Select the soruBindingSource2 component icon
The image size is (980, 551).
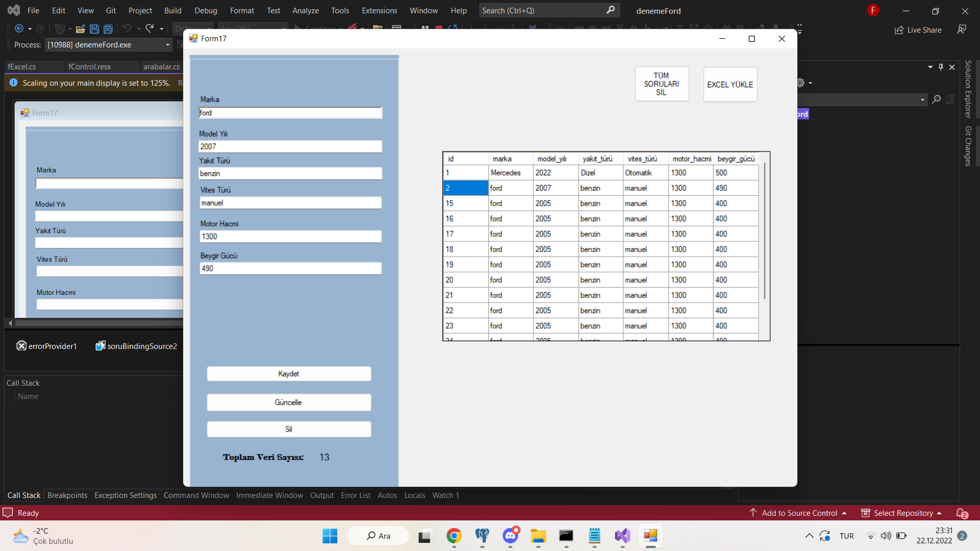tap(100, 346)
